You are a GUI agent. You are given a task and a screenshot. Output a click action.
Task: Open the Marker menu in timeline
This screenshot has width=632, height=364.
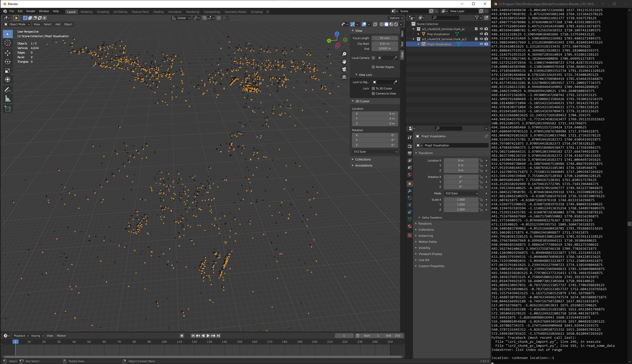click(x=61, y=336)
